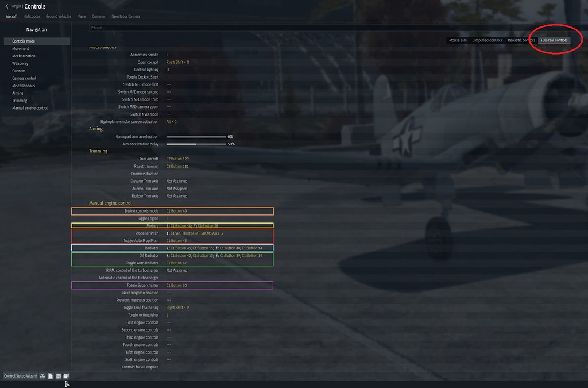Launch the Control Setup Wizard
This screenshot has height=388, width=588.
point(21,375)
